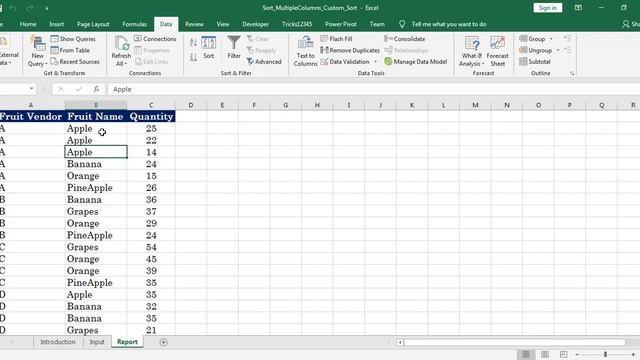
Task: Click the Refresh All icon
Action: [121, 51]
